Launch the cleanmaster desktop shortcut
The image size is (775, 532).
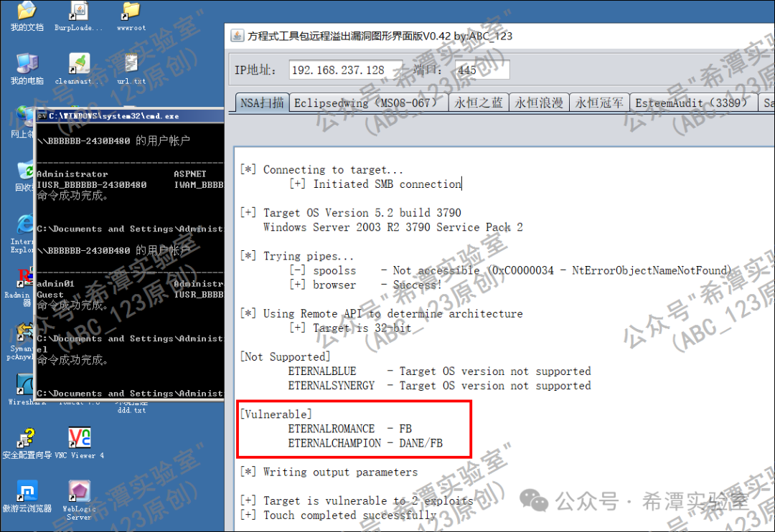[79, 68]
